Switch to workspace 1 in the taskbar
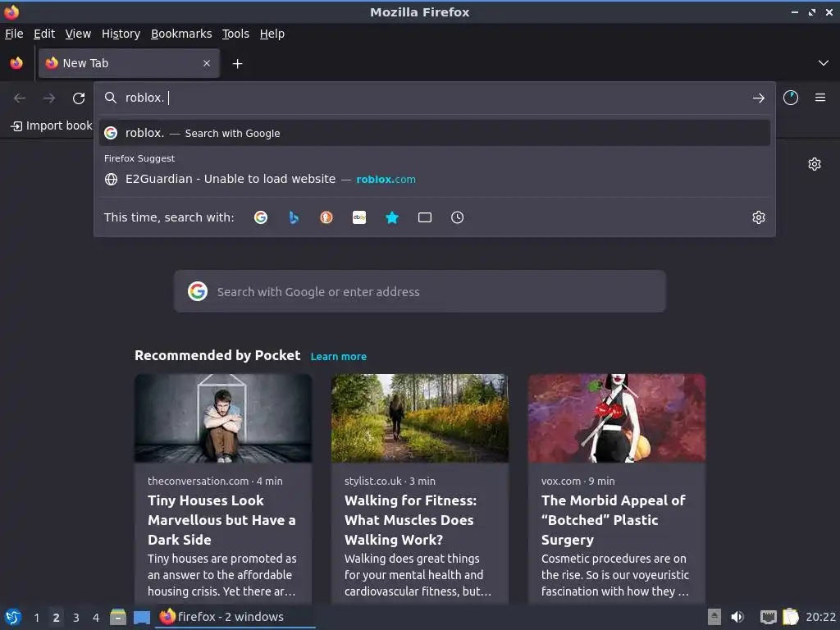Screen dimensions: 840x630 [36, 618]
